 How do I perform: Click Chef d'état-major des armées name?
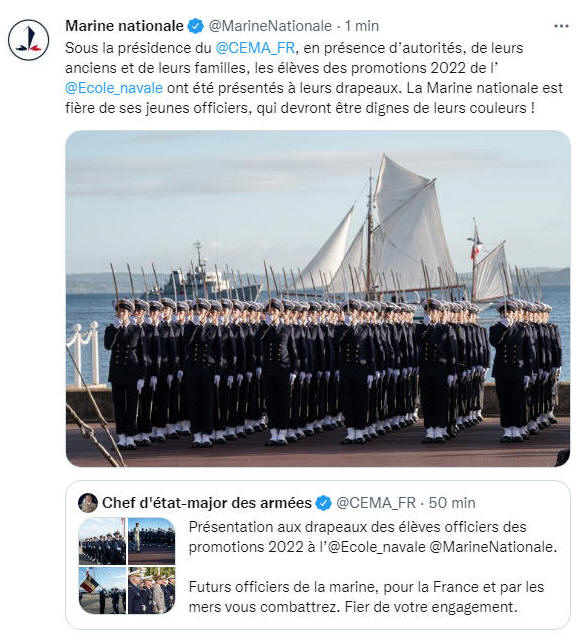[x=207, y=503]
